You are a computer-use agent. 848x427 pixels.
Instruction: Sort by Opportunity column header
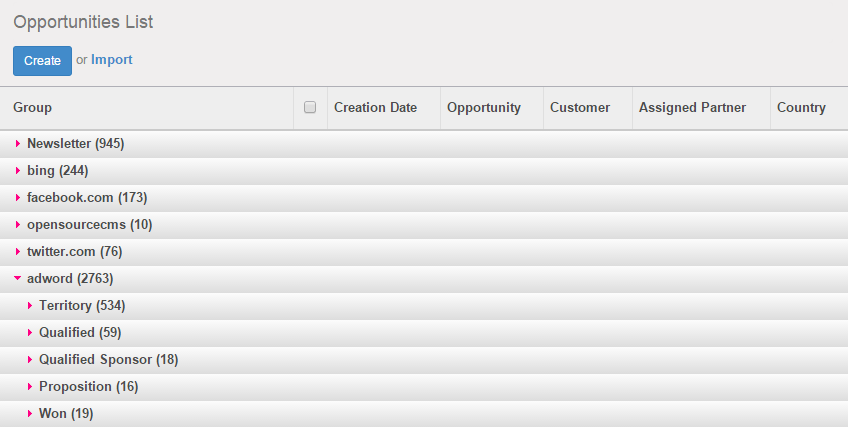(x=484, y=108)
